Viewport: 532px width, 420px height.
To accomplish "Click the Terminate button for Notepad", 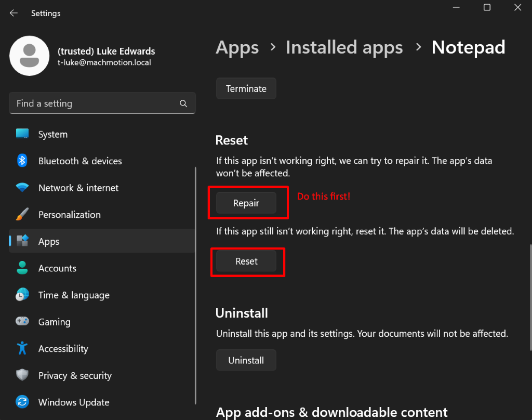I will [x=246, y=88].
